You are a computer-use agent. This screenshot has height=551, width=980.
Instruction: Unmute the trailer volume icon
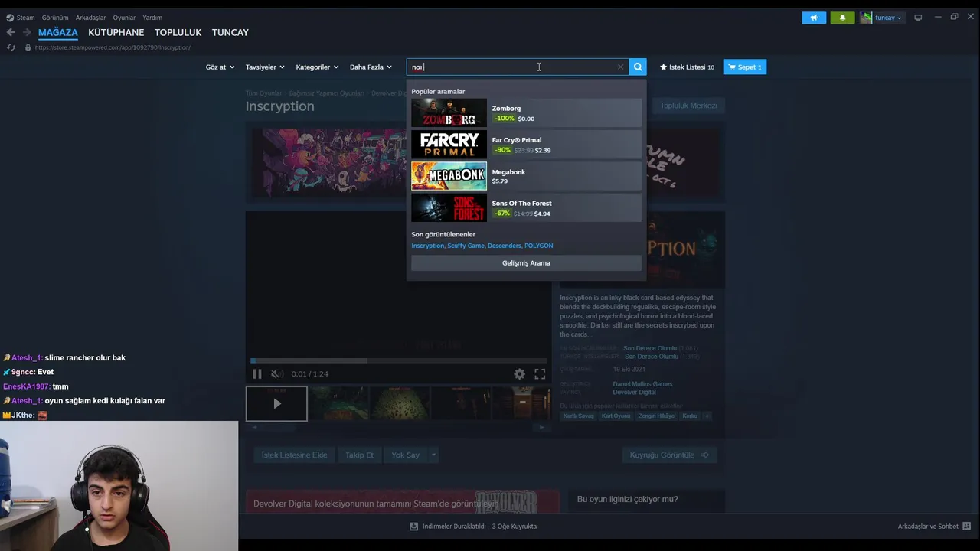click(276, 374)
